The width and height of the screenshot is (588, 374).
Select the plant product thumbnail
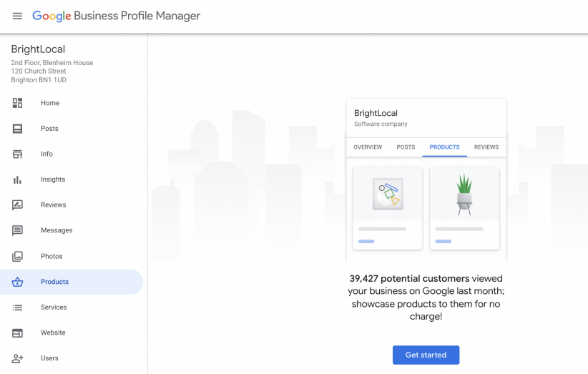tap(464, 195)
